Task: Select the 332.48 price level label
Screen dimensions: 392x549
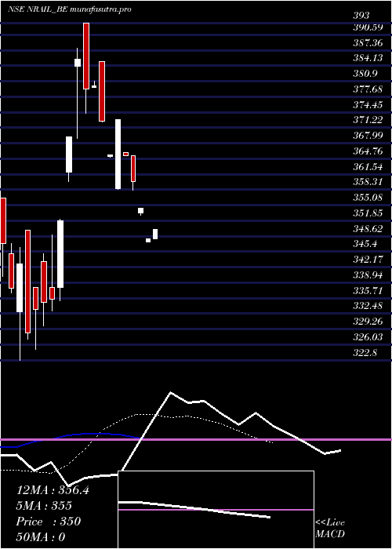Action: click(368, 305)
